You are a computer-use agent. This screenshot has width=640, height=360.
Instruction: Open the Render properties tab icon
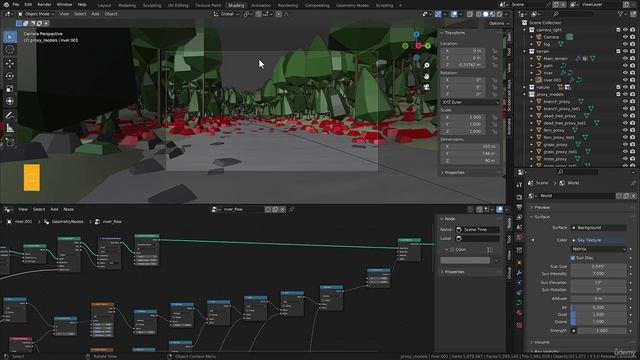coord(519,197)
